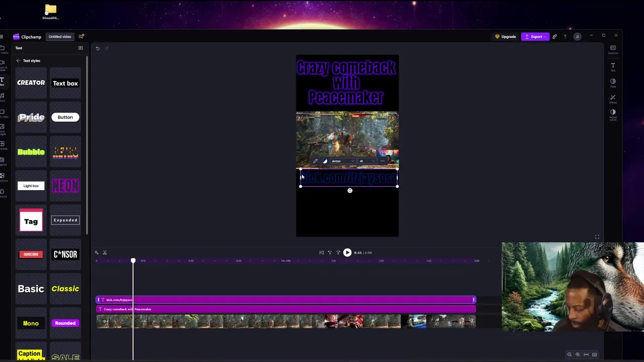Open the Clipchamp hamburger menu
This screenshot has height=362, width=644.
(2, 37)
